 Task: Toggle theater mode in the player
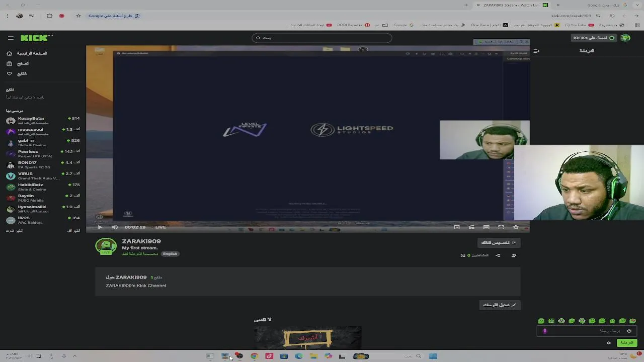point(486,227)
